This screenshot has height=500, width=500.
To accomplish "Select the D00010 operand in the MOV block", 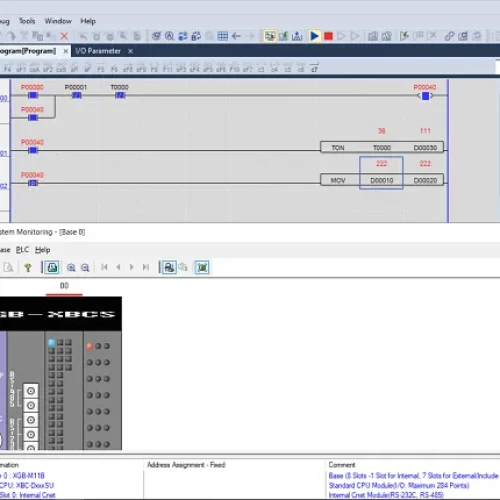I will tap(382, 180).
